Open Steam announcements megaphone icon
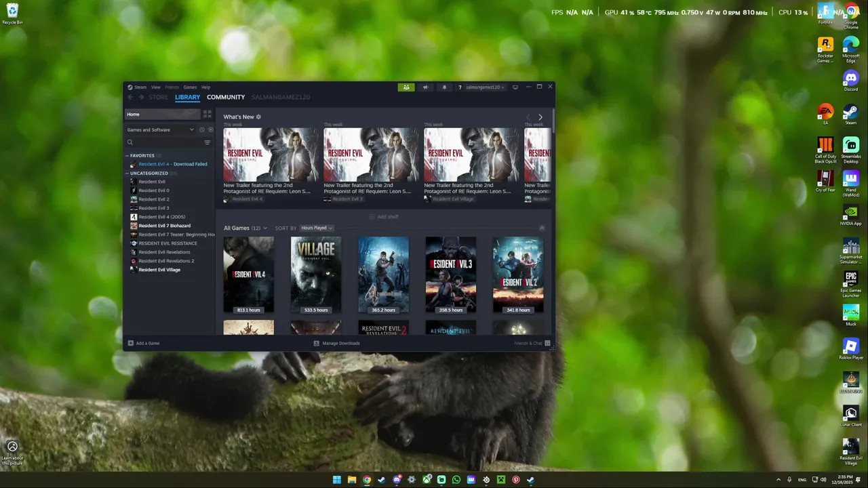The width and height of the screenshot is (868, 488). click(x=426, y=87)
